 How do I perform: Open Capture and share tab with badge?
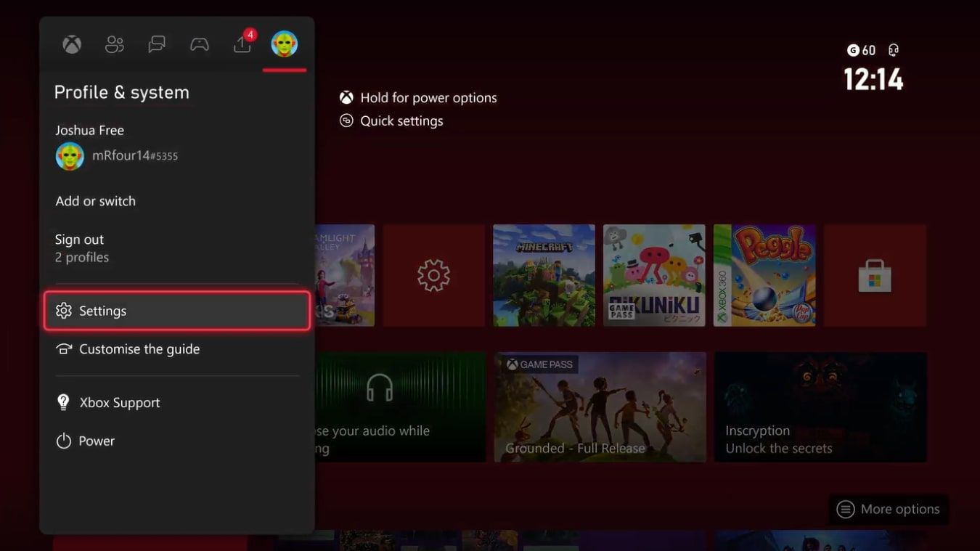243,43
